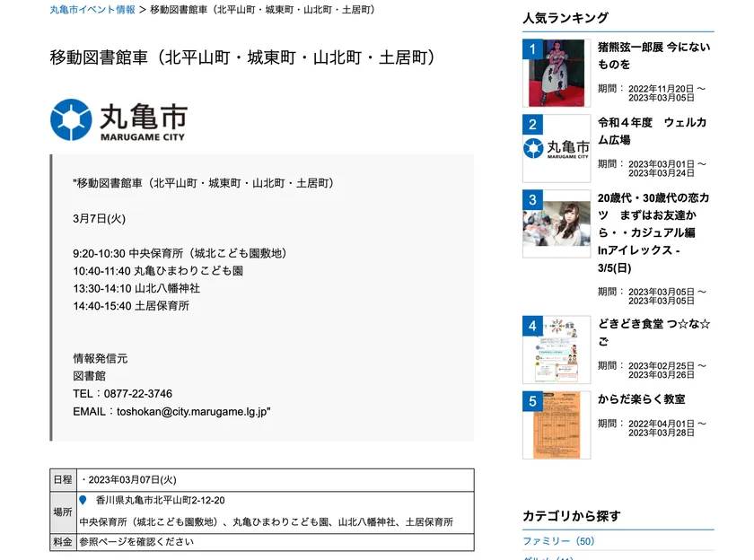Viewport: 754px width, 560px height.
Task: Open 猪熊弦一郎展 今にないものを ranking title
Action: tap(654, 56)
